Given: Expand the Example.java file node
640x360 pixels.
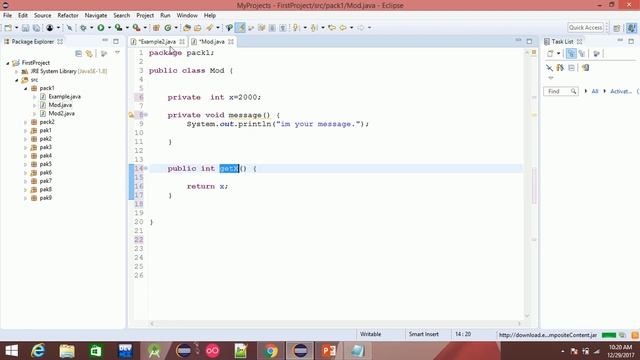Looking at the screenshot, I should 34,97.
